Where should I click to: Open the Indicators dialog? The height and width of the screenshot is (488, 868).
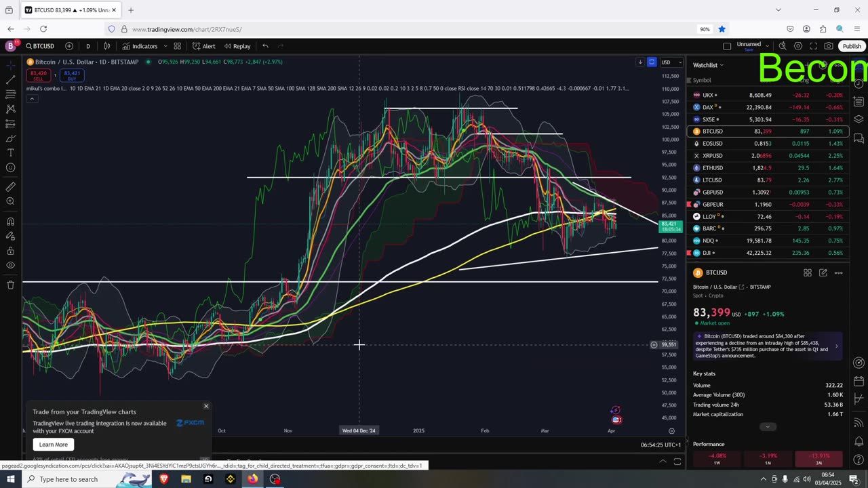(140, 46)
